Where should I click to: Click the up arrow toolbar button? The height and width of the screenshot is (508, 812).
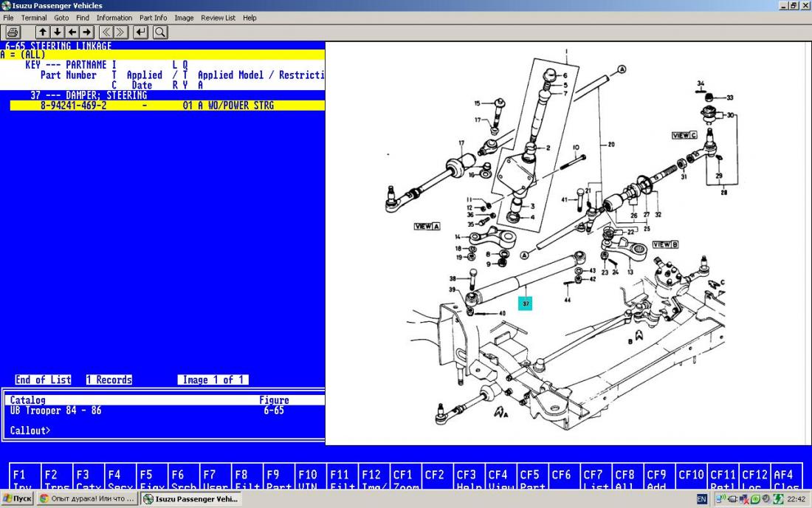click(43, 32)
